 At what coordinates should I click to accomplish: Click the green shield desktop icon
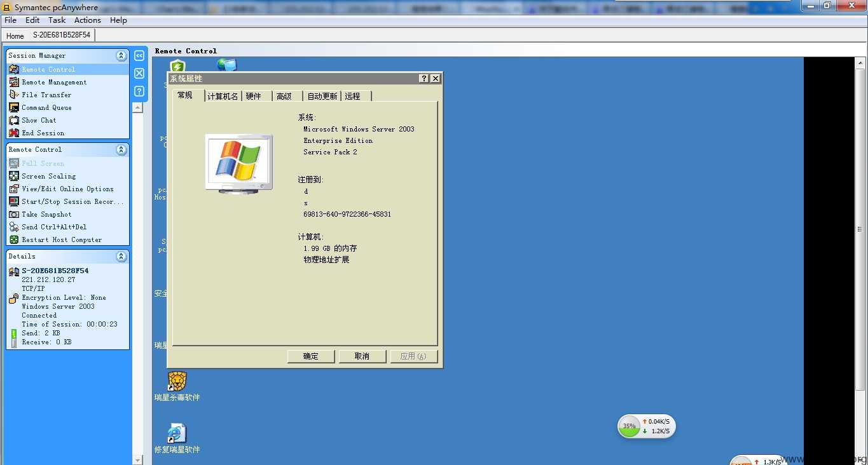click(177, 65)
